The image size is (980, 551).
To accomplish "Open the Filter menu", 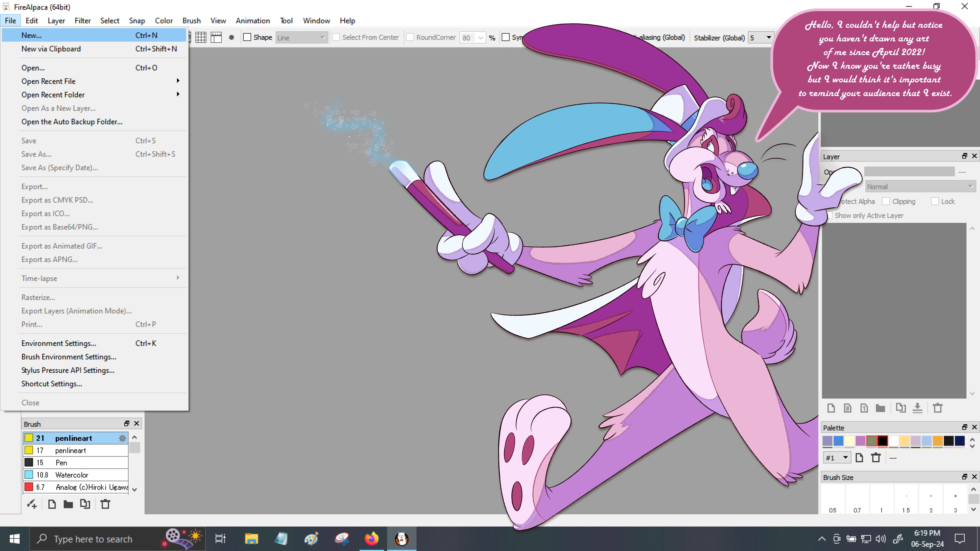I will click(x=82, y=20).
